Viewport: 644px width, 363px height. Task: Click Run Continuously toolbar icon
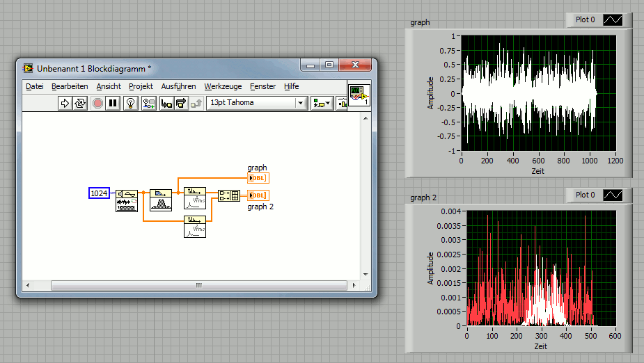tap(80, 103)
